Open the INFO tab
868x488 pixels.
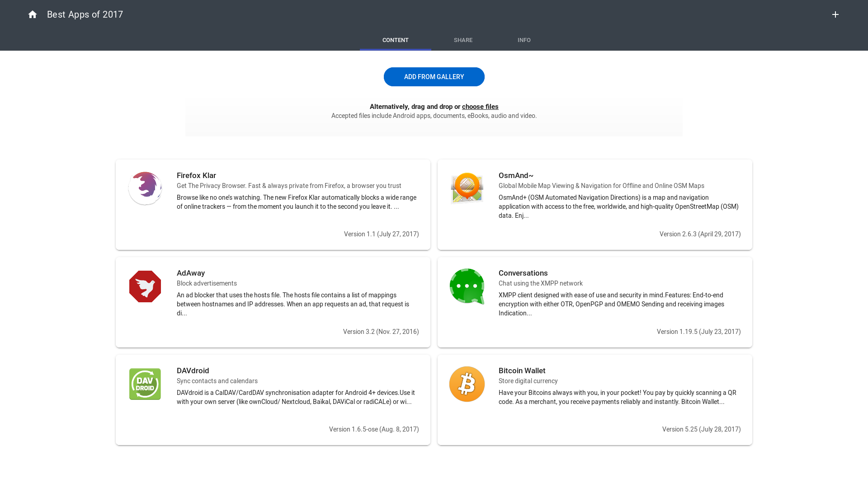tap(524, 40)
